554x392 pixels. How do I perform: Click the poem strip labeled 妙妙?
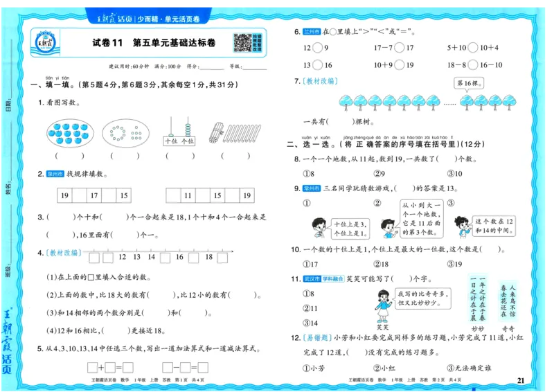[x=478, y=298]
